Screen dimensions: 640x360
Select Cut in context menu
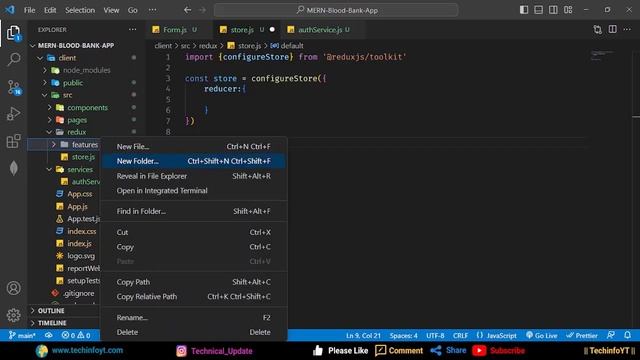[x=193, y=232]
